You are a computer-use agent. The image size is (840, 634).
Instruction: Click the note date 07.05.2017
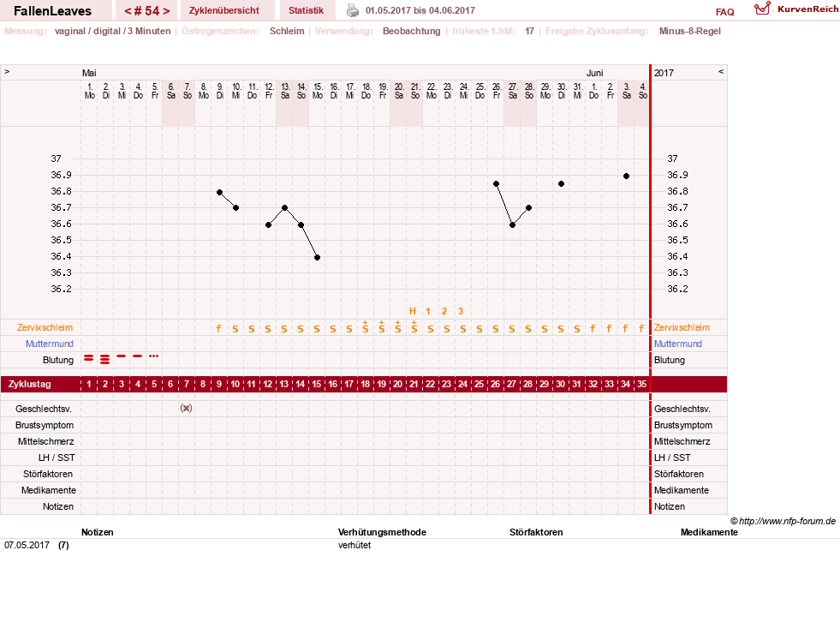point(27,545)
